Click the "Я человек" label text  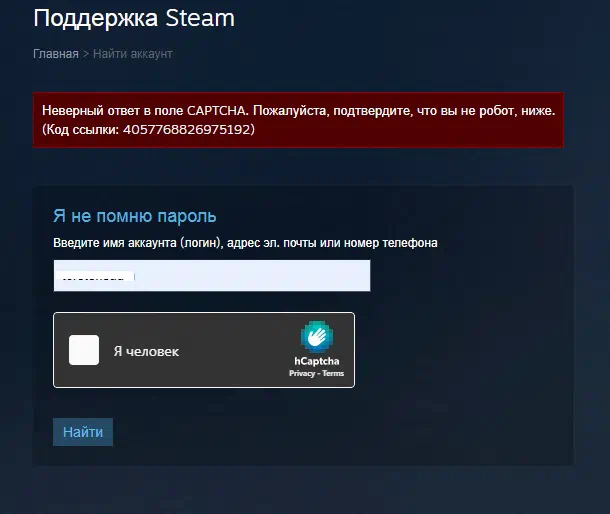(146, 351)
